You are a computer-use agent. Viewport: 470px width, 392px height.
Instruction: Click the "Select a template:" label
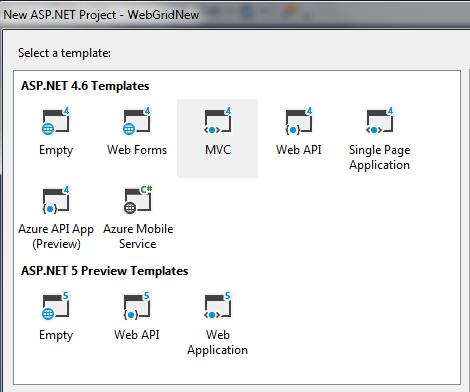pos(64,53)
